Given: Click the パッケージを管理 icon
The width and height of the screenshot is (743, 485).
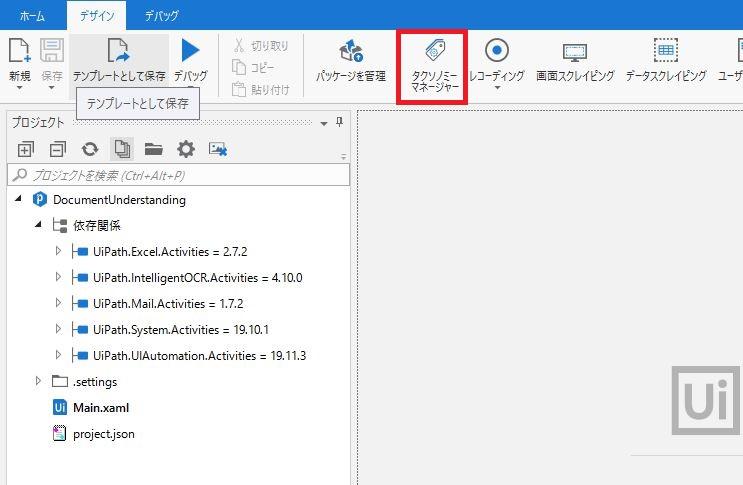Looking at the screenshot, I should tap(351, 51).
